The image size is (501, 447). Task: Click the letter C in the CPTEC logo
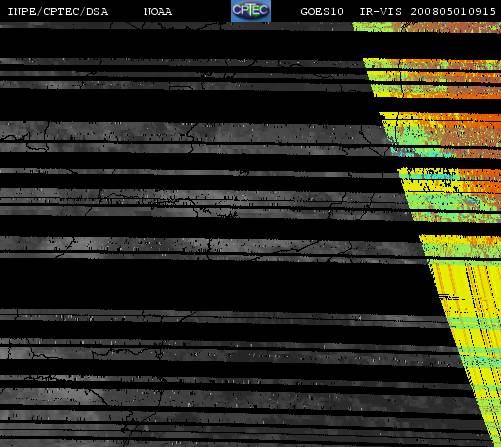(x=236, y=10)
